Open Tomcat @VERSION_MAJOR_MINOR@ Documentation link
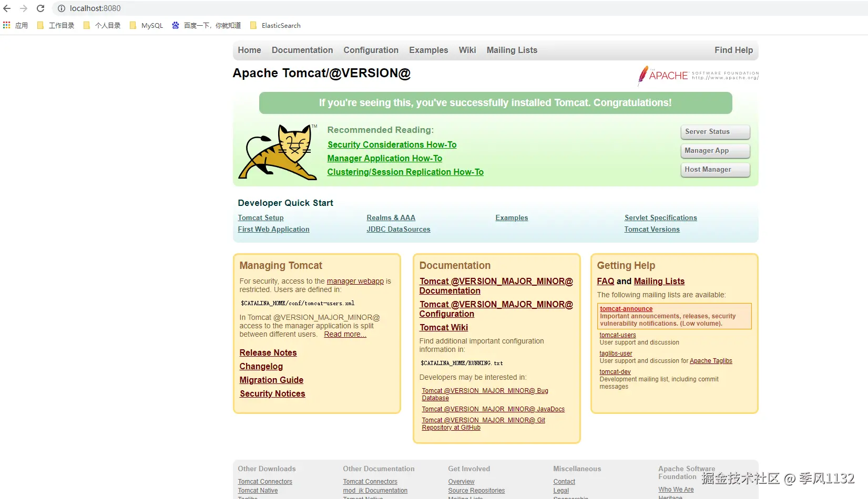 (x=496, y=286)
